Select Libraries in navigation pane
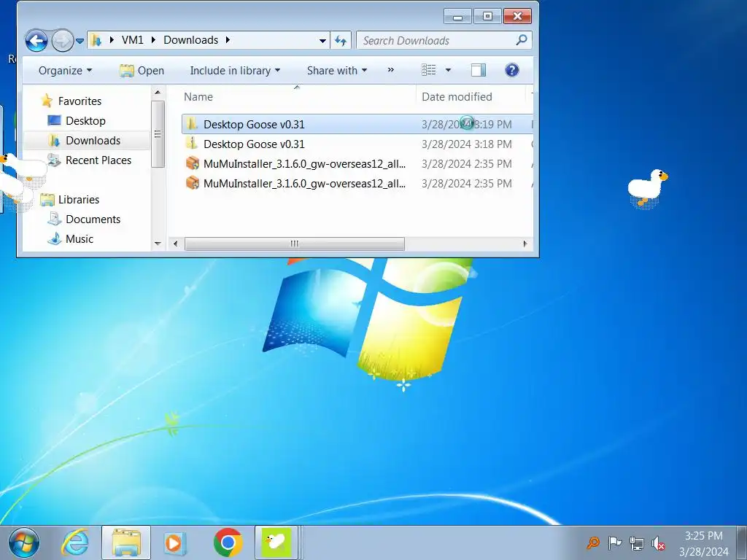The width and height of the screenshot is (747, 560). point(79,200)
